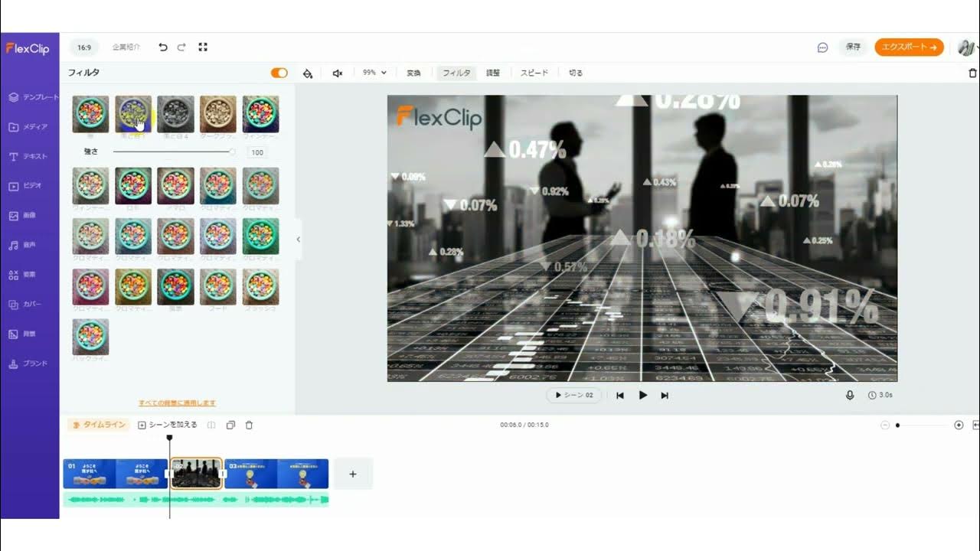Click the timeline playhead marker
This screenshot has height=551, width=980.
pos(169,439)
